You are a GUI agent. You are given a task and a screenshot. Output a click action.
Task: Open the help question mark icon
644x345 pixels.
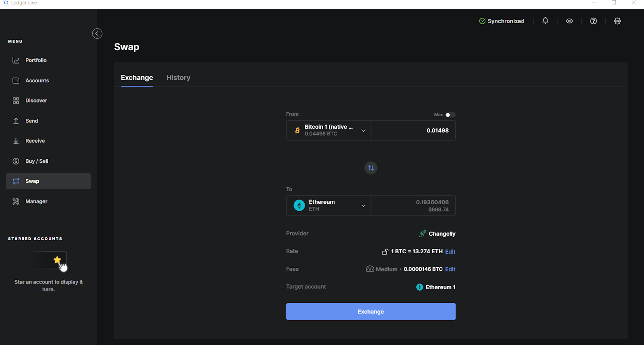(593, 21)
